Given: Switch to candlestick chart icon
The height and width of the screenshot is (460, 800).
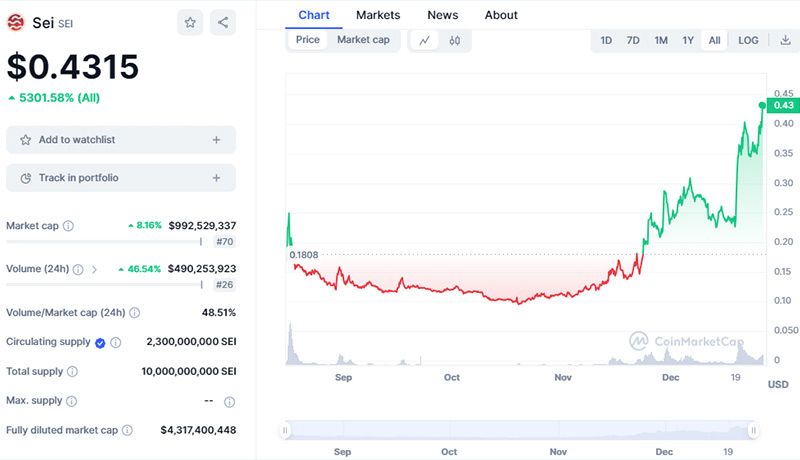Looking at the screenshot, I should pos(455,40).
